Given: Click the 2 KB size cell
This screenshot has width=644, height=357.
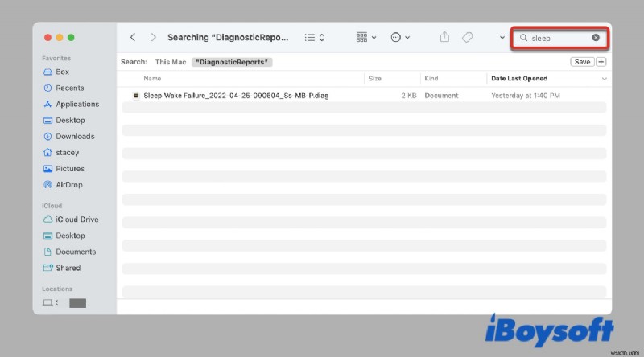Looking at the screenshot, I should tap(409, 96).
